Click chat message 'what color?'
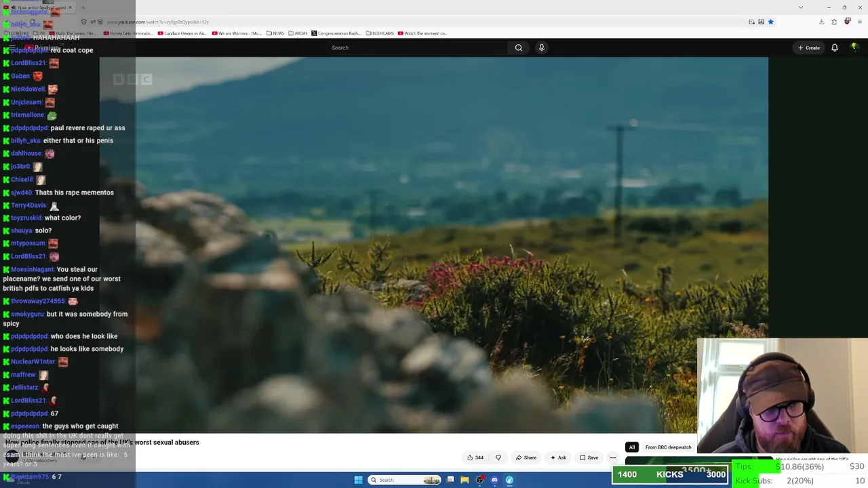The width and height of the screenshot is (868, 488). [x=62, y=218]
